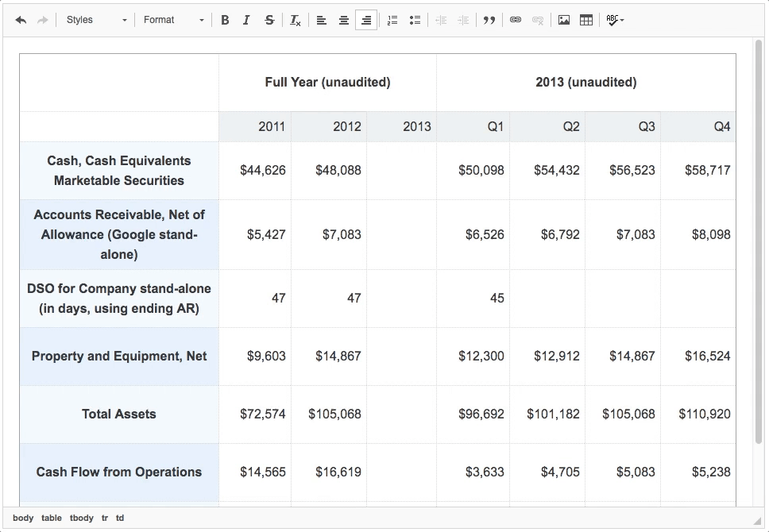Click the Increase Indent icon

463,20
